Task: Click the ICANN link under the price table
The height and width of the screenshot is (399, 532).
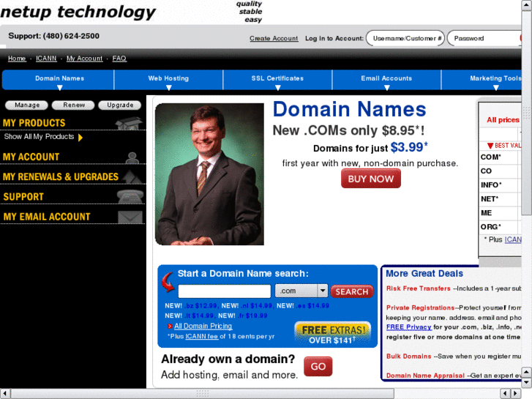Action: pos(513,239)
